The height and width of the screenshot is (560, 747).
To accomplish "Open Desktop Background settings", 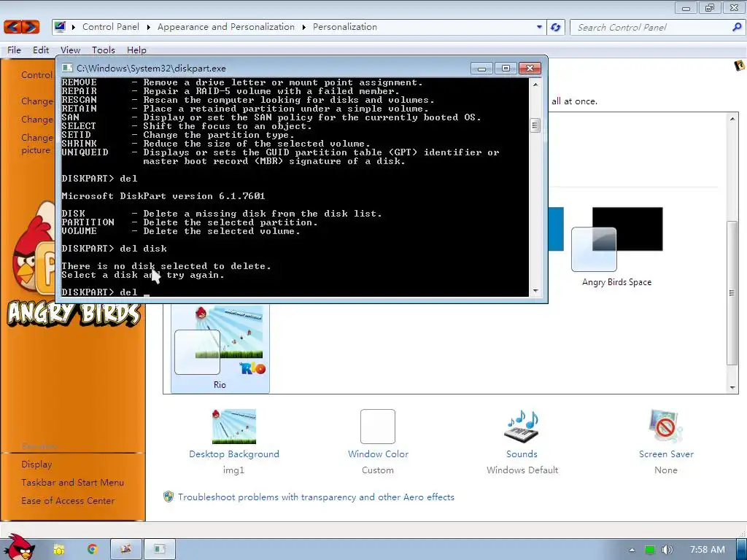I will click(233, 441).
